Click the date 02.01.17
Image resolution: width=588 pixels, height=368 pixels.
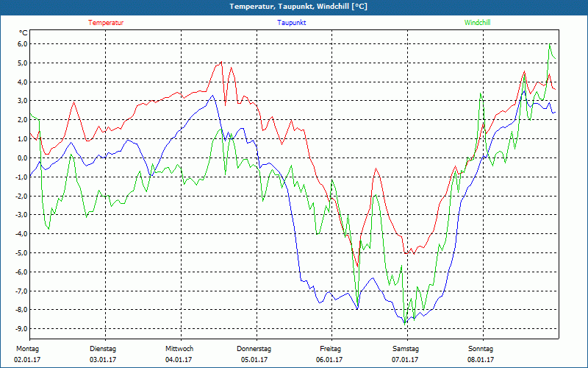(27, 360)
